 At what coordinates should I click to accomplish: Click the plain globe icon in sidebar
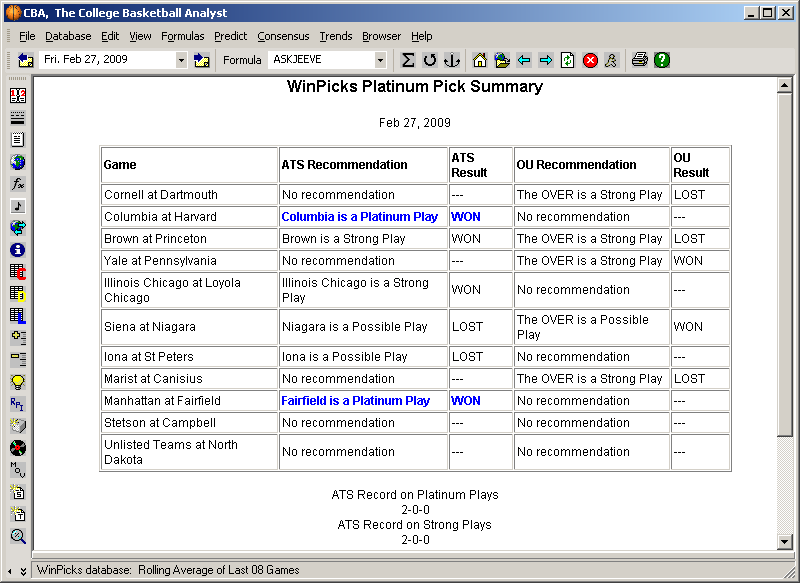pos(18,162)
